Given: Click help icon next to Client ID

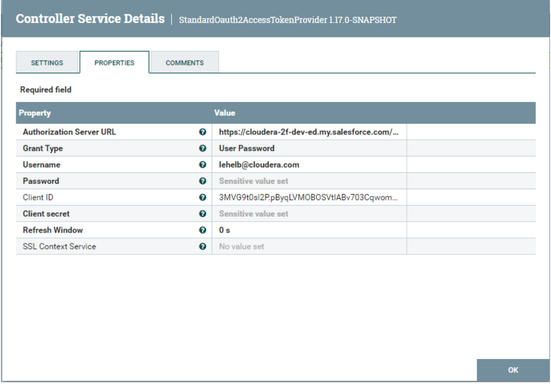Looking at the screenshot, I should point(202,198).
